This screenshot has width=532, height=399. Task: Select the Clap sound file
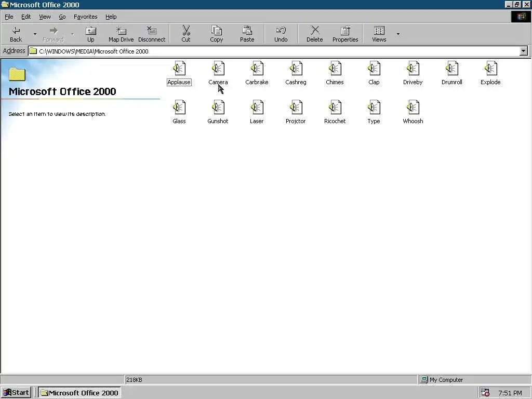374,73
